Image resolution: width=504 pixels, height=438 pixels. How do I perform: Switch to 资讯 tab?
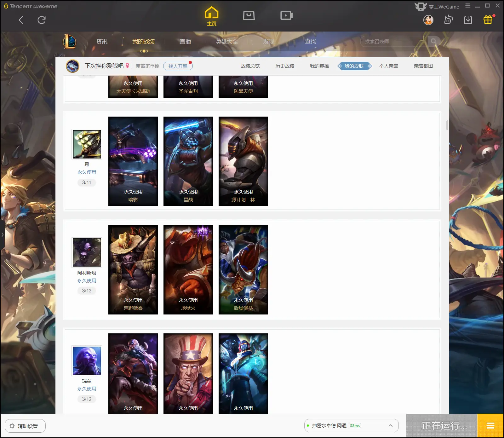click(x=102, y=42)
